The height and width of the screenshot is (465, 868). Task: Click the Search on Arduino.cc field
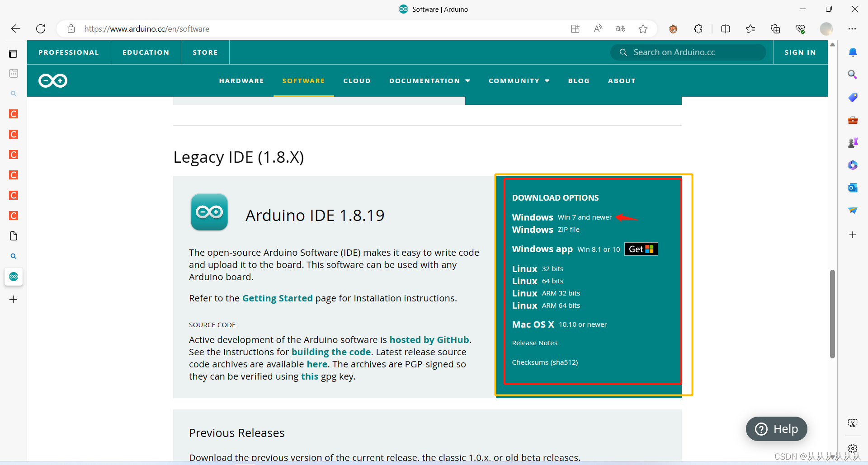click(x=687, y=52)
